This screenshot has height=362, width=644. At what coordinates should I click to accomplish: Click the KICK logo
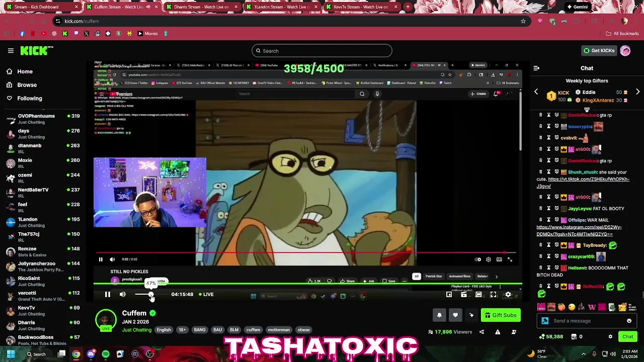[x=36, y=51]
